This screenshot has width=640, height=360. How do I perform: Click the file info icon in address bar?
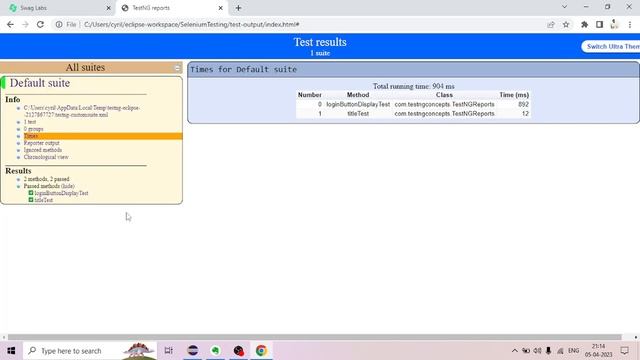(59, 24)
